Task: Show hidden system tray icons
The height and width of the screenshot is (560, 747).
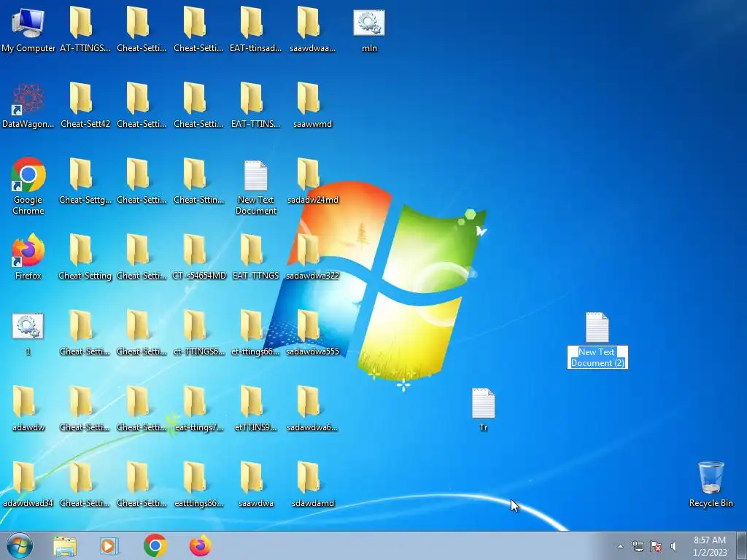Action: (x=620, y=546)
